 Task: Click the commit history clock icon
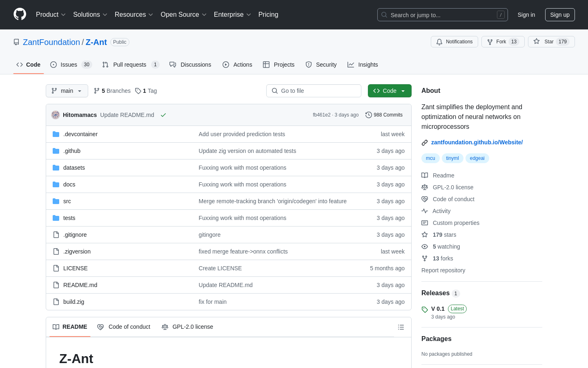[369, 115]
